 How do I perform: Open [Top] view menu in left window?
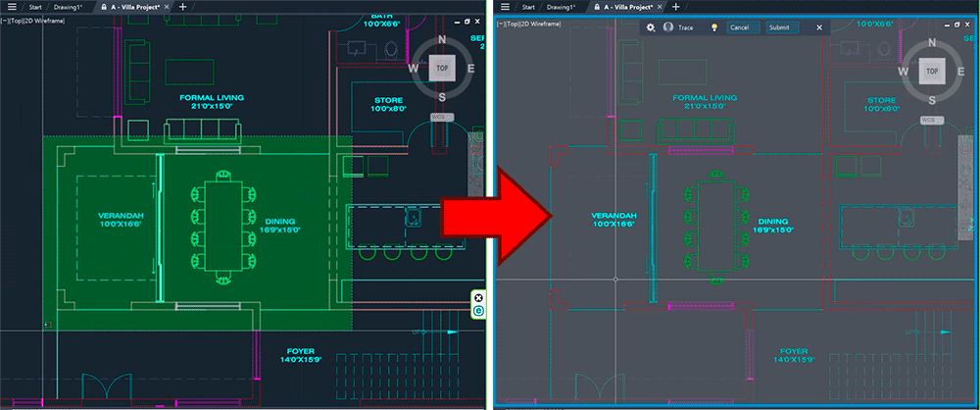click(15, 21)
